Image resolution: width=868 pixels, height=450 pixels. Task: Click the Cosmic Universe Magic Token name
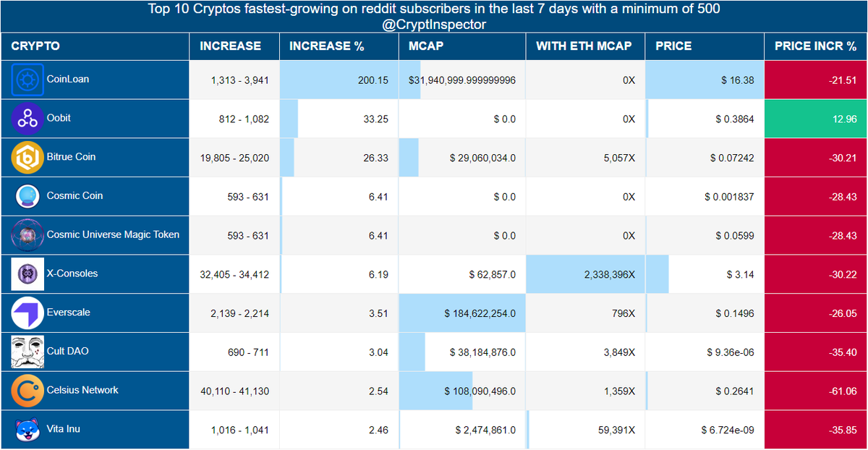pyautogui.click(x=113, y=234)
